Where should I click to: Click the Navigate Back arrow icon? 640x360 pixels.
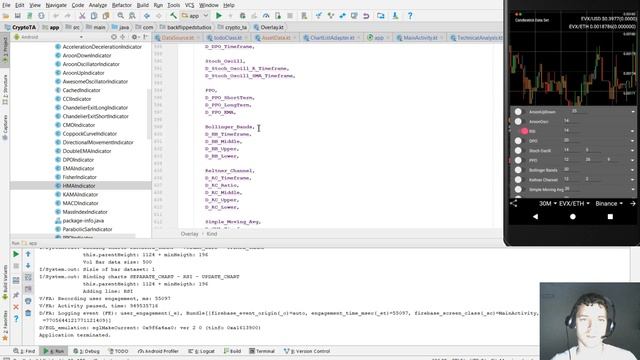tap(147, 16)
